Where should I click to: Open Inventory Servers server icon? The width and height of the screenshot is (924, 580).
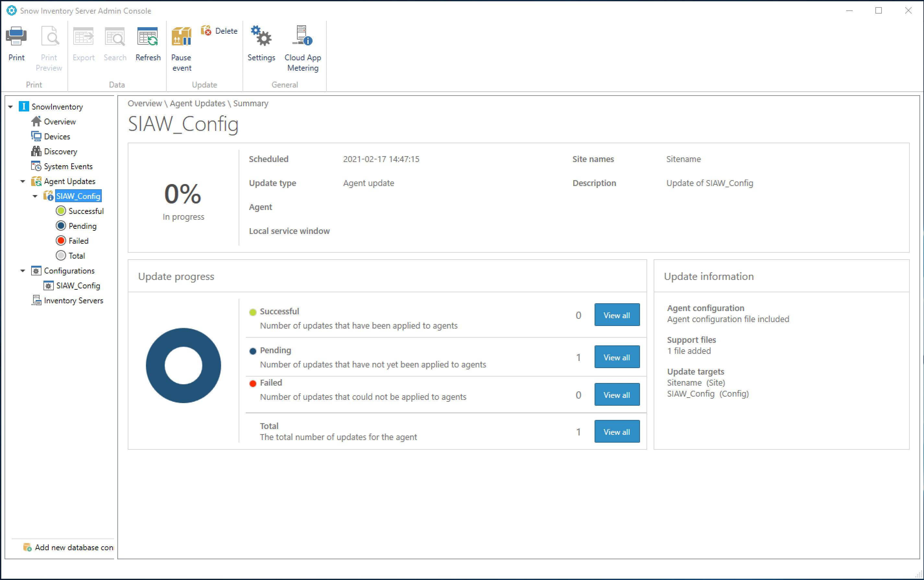tap(36, 300)
